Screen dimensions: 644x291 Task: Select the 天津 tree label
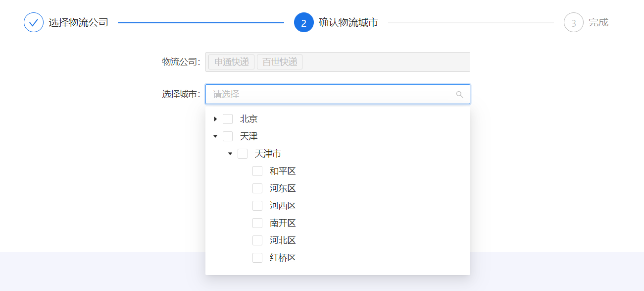tap(248, 136)
